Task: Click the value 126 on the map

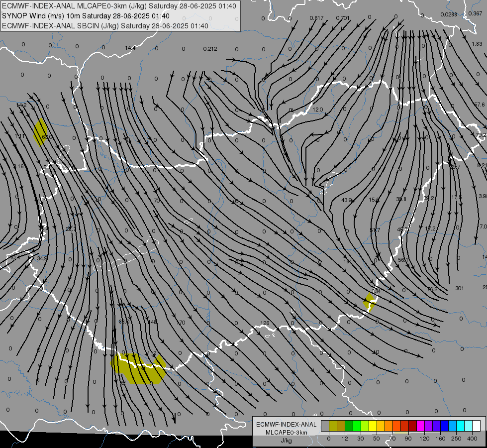Action: [265, 323]
